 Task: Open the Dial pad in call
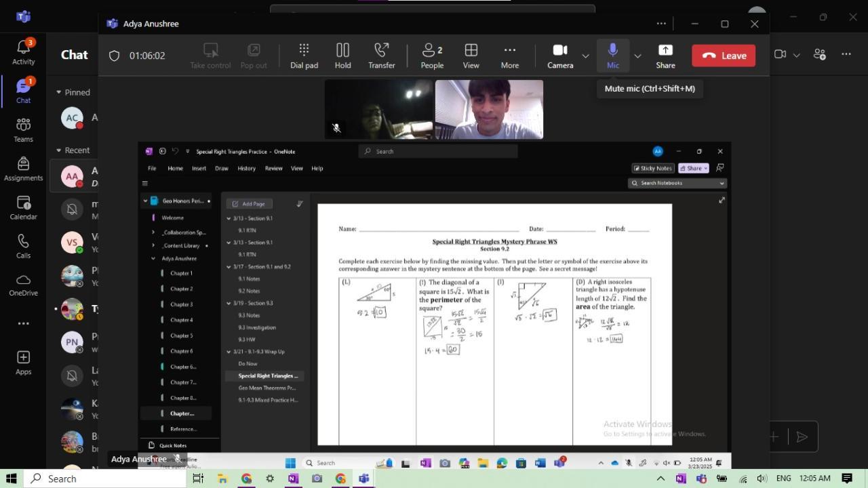tap(304, 56)
